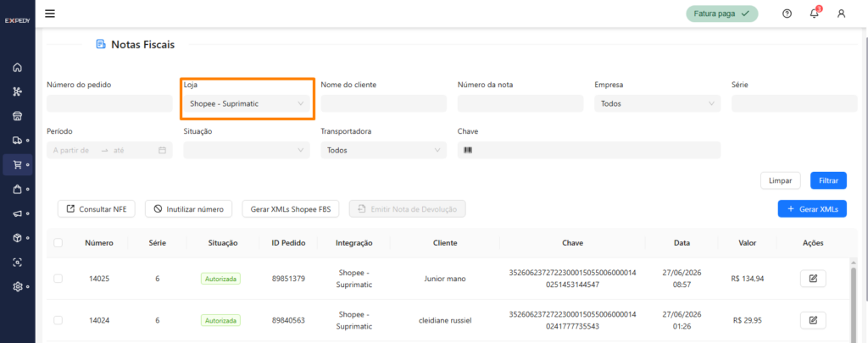This screenshot has height=343, width=868.
Task: Go to the home sidebar icon
Action: click(x=17, y=68)
